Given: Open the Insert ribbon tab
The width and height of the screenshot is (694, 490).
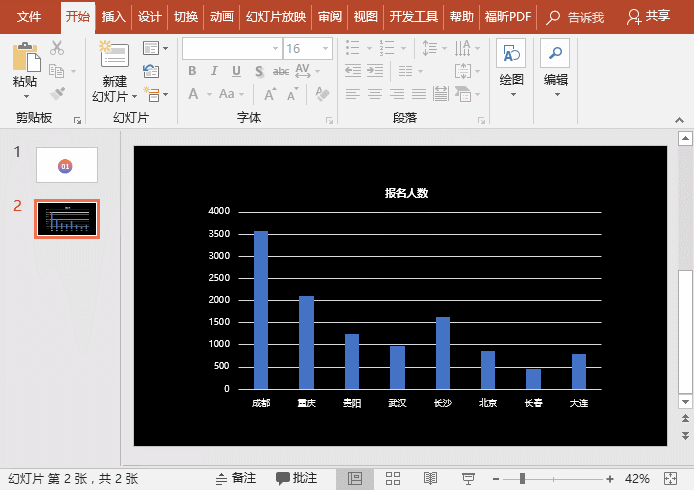Looking at the screenshot, I should click(x=114, y=17).
